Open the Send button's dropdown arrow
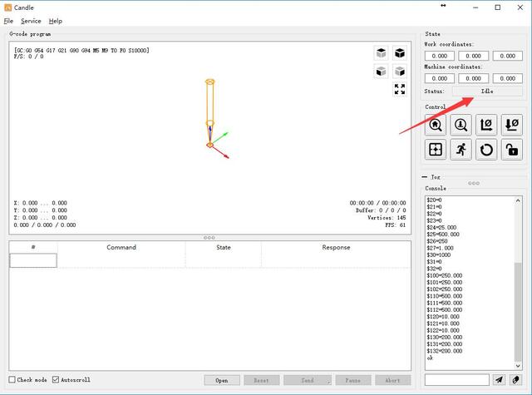The width and height of the screenshot is (532, 395). [328, 382]
